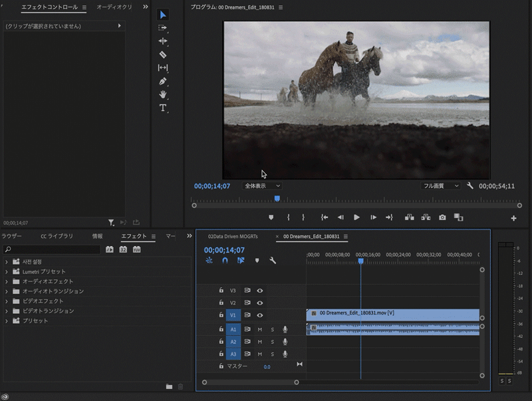Screen dimensions: 532x401
Task: Click the Program monitor playhead scrubber
Action: 277,198
